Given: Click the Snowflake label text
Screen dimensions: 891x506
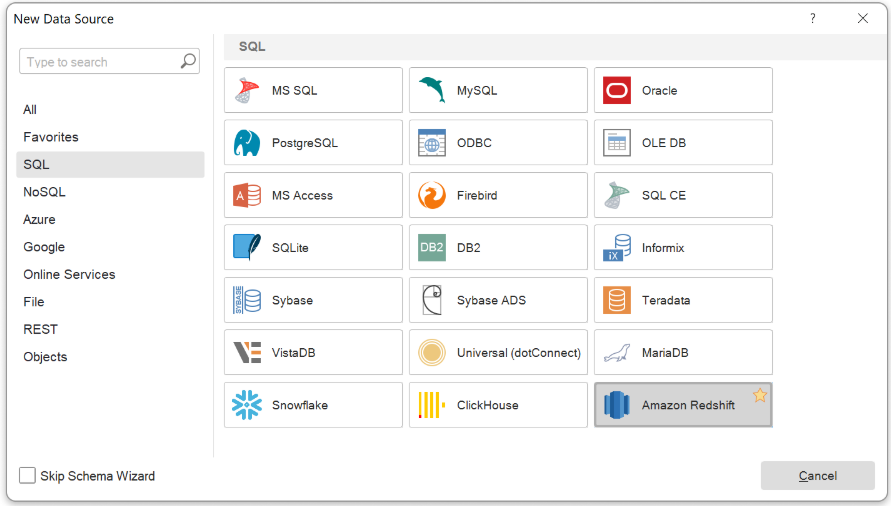Looking at the screenshot, I should [299, 405].
